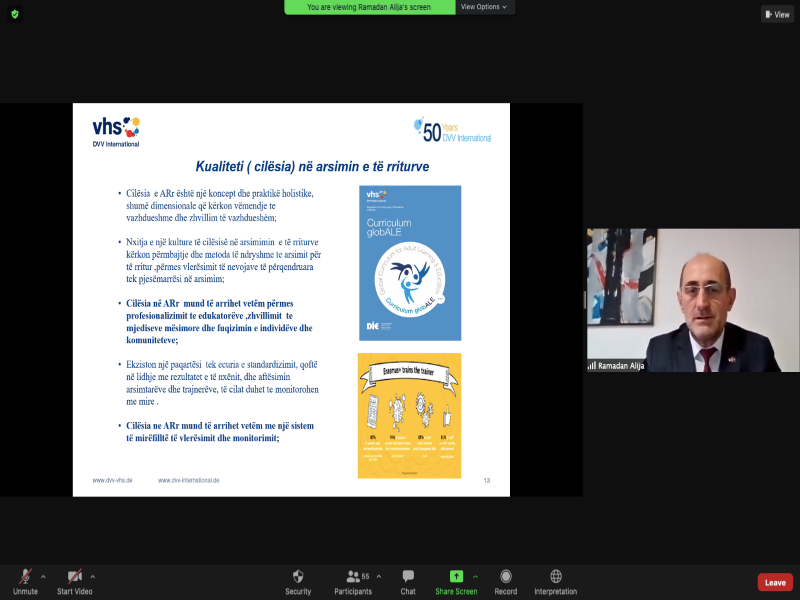This screenshot has height=600, width=800.
Task: Click the panel divider handle left of video
Action: click(x=585, y=300)
